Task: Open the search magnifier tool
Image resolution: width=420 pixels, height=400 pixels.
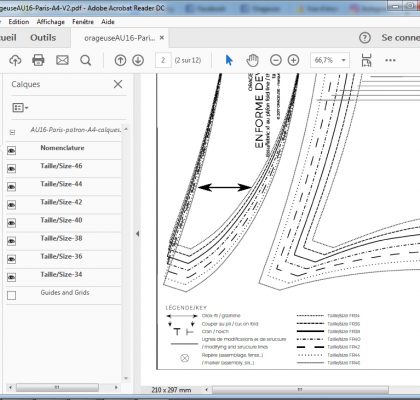Action: click(x=86, y=60)
